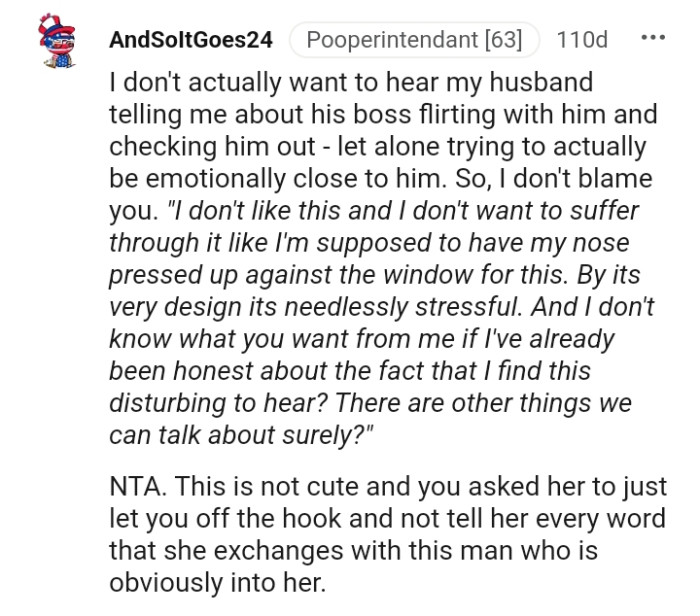Click the line beginning "checking him out"
The image size is (700, 616).
[377, 147]
